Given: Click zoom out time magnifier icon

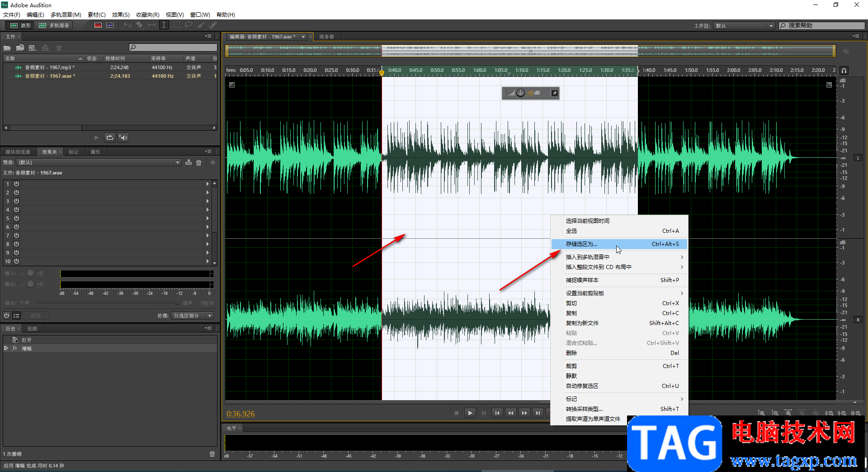Looking at the screenshot, I should click(x=802, y=413).
